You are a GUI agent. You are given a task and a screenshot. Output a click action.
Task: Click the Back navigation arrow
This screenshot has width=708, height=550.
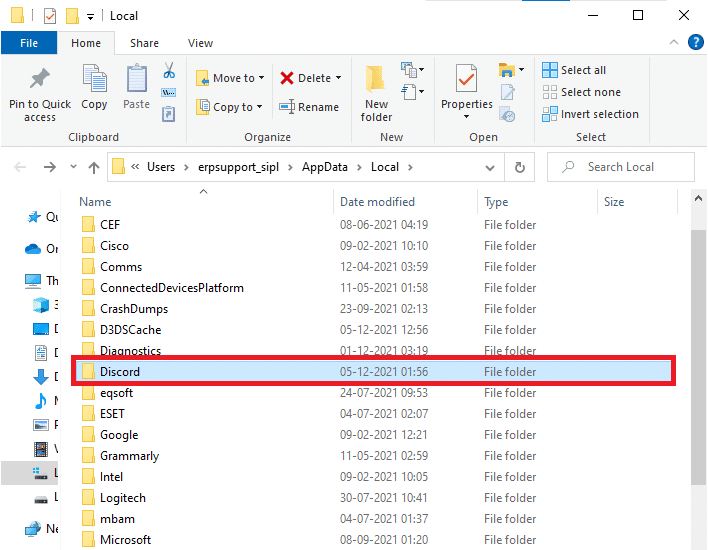20,168
